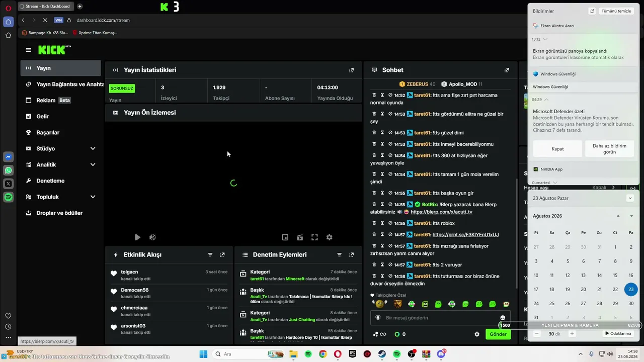
Task: Open the emoji picker in chat
Action: [x=503, y=318]
